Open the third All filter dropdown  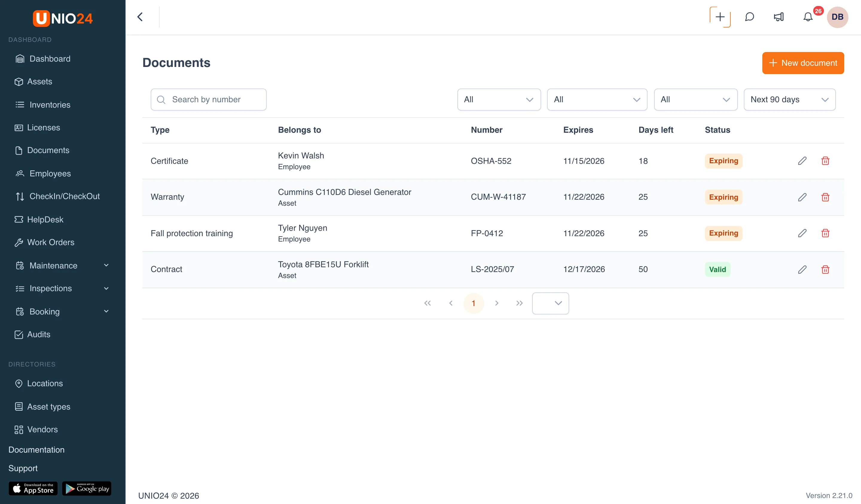(696, 100)
